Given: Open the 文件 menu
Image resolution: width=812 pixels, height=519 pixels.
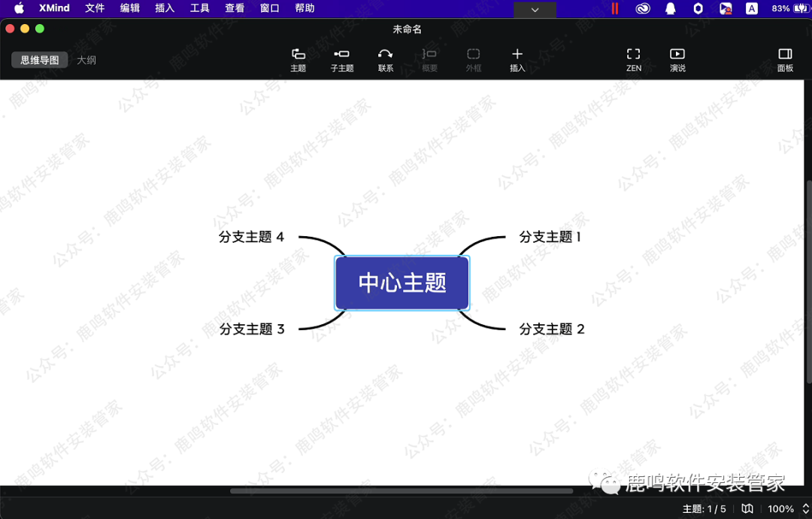Looking at the screenshot, I should [x=95, y=8].
